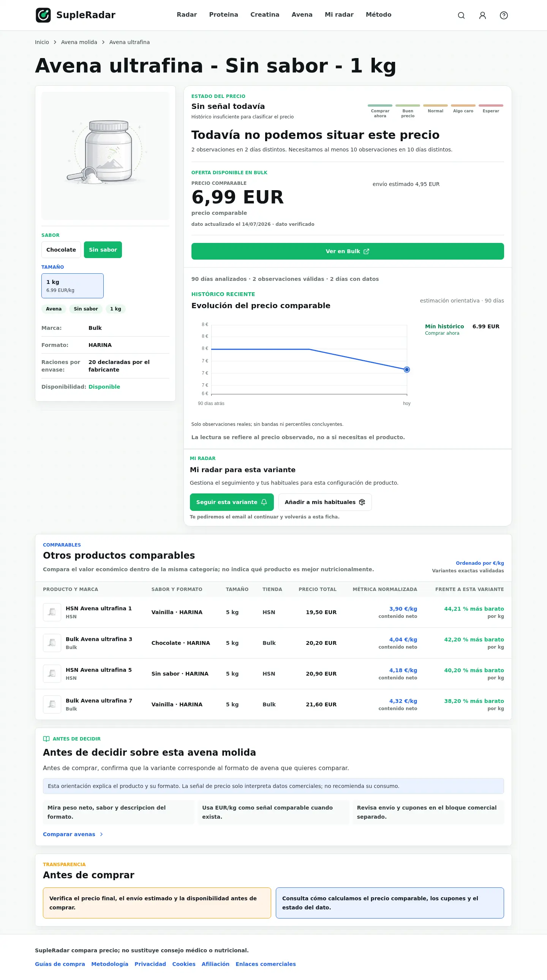The image size is (547, 980).
Task: Click the 3,90 €/kg normalized price
Action: tap(403, 609)
